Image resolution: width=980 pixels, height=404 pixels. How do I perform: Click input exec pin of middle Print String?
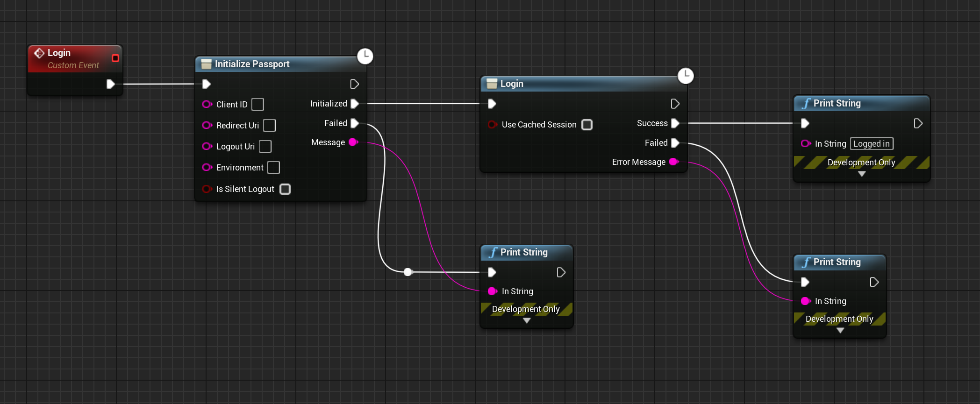click(x=492, y=272)
